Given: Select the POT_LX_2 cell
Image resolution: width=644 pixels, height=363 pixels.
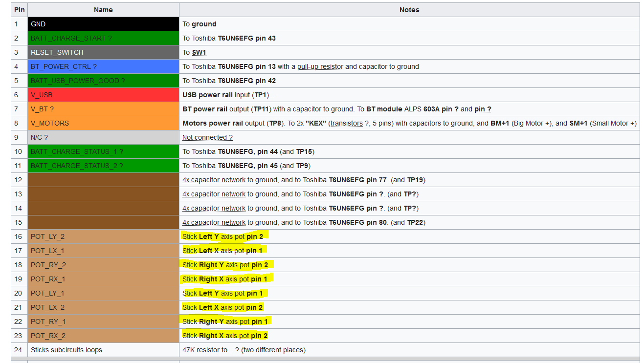Looking at the screenshot, I should tap(103, 307).
